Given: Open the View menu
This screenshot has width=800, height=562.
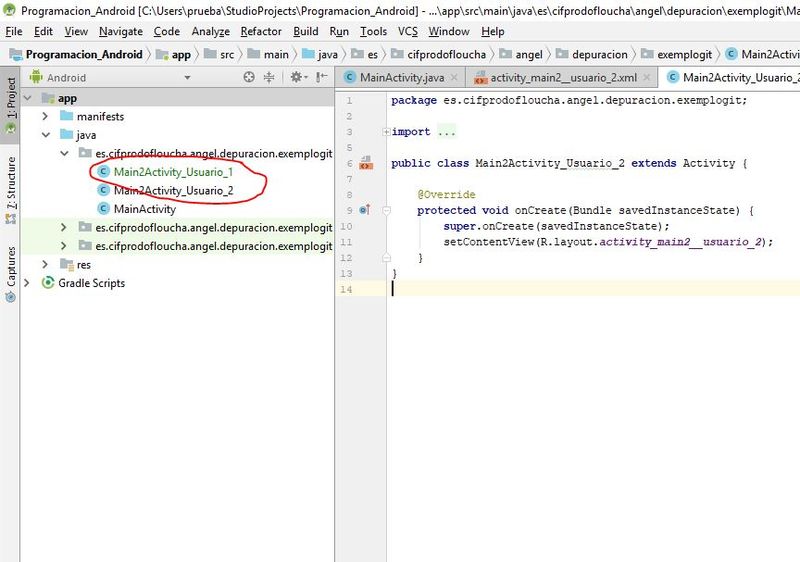Looking at the screenshot, I should (x=76, y=32).
